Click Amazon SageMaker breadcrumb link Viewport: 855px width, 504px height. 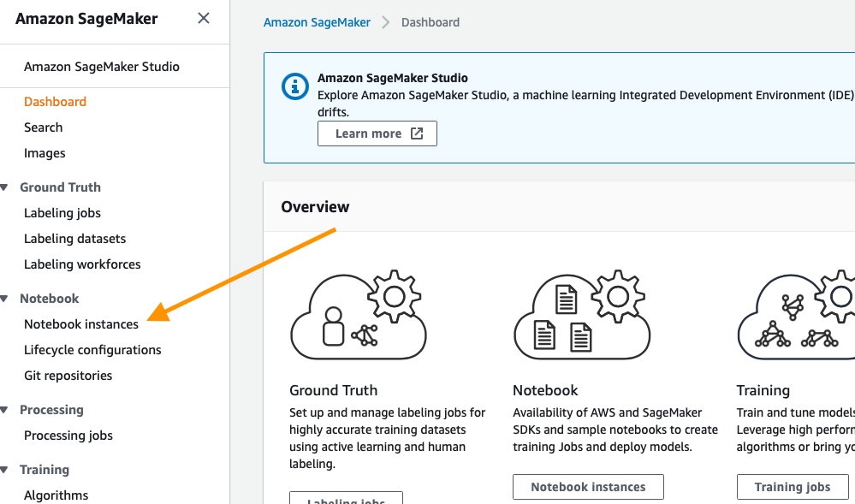[x=317, y=22]
